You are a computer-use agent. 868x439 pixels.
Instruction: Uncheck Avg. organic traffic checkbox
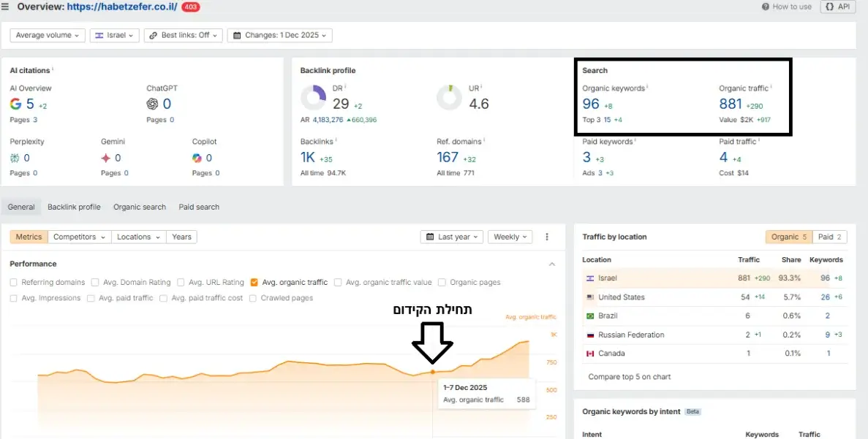pos(254,282)
